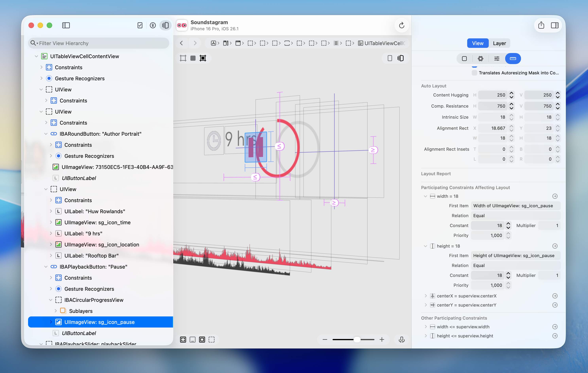Viewport: 588px width, 373px height.
Task: Navigate back with the canvas back arrow
Action: (x=182, y=43)
